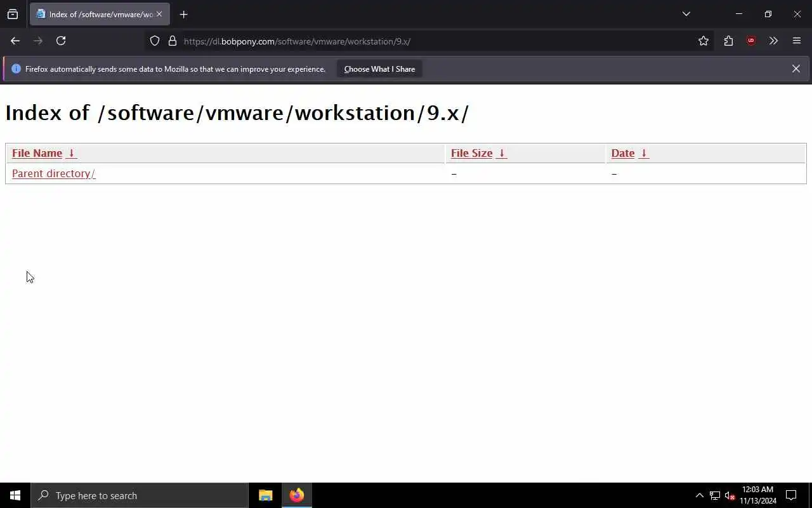Open File Explorer from the taskbar
This screenshot has width=812, height=508.
point(266,495)
